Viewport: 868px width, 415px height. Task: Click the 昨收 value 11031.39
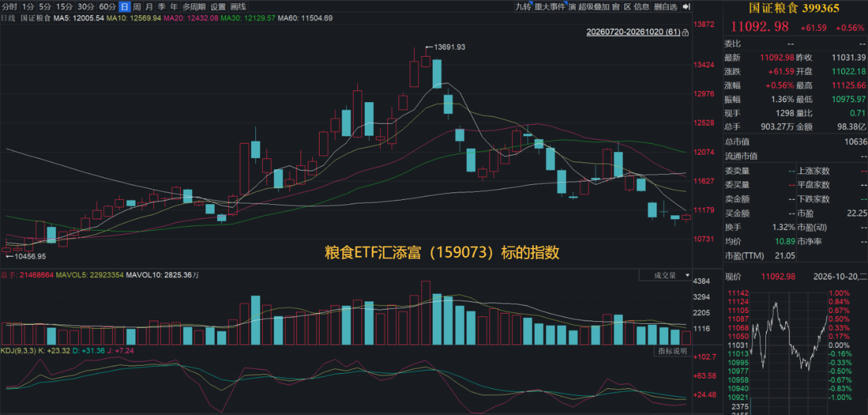[x=849, y=57]
